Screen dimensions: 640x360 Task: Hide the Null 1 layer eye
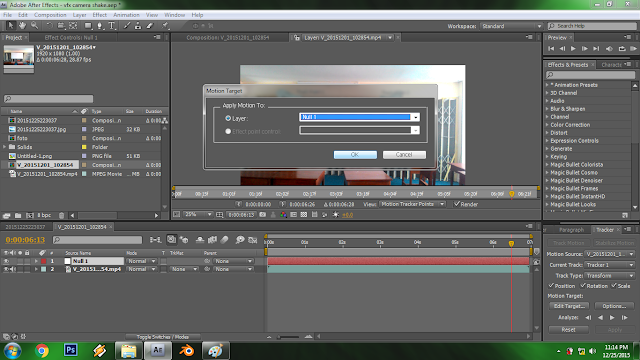point(6,261)
